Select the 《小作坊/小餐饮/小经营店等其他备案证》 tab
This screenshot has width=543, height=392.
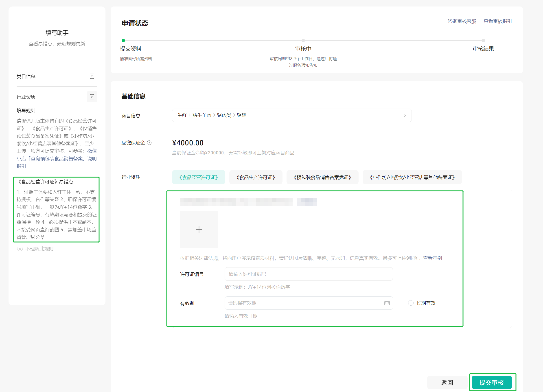point(412,177)
